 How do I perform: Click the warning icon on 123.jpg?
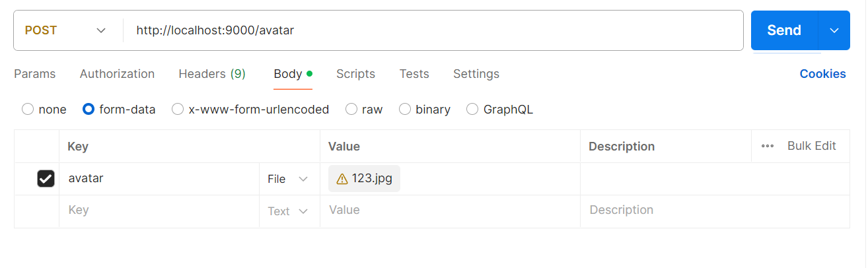click(x=342, y=179)
